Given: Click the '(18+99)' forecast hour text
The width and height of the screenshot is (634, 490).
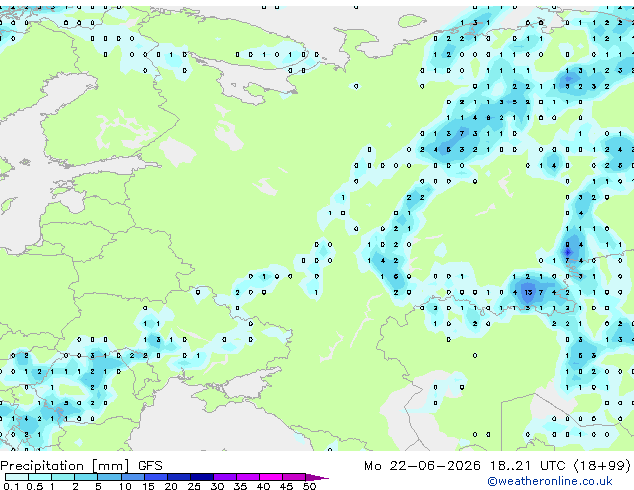Looking at the screenshot, I should coord(602,466).
